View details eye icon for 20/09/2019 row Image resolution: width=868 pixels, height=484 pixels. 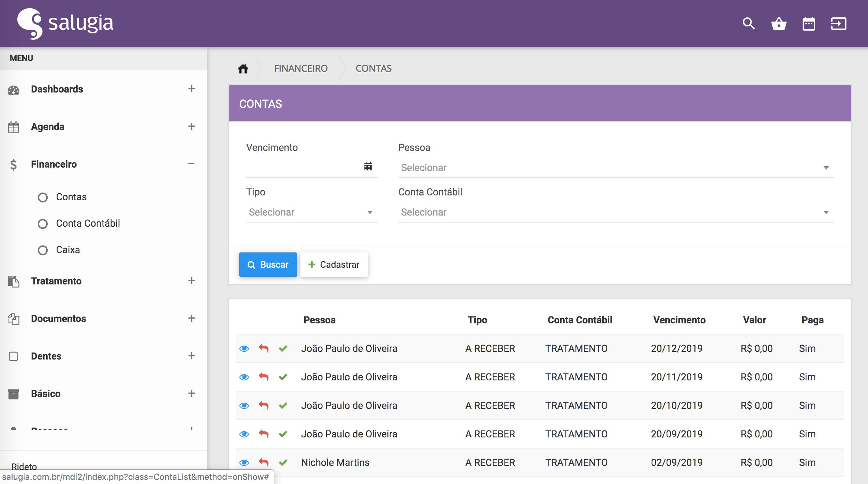[x=244, y=434]
